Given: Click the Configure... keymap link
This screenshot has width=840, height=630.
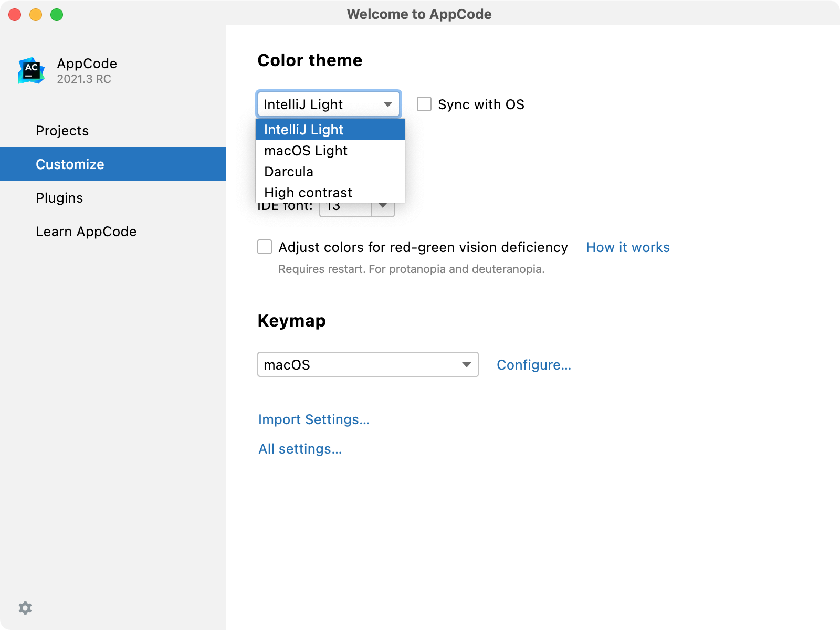Looking at the screenshot, I should [x=533, y=365].
